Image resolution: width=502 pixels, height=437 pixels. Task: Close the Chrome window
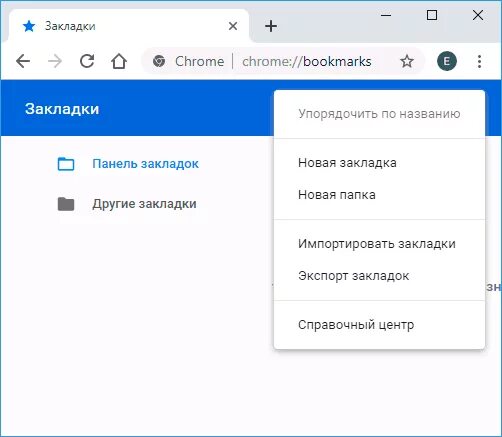[x=478, y=15]
